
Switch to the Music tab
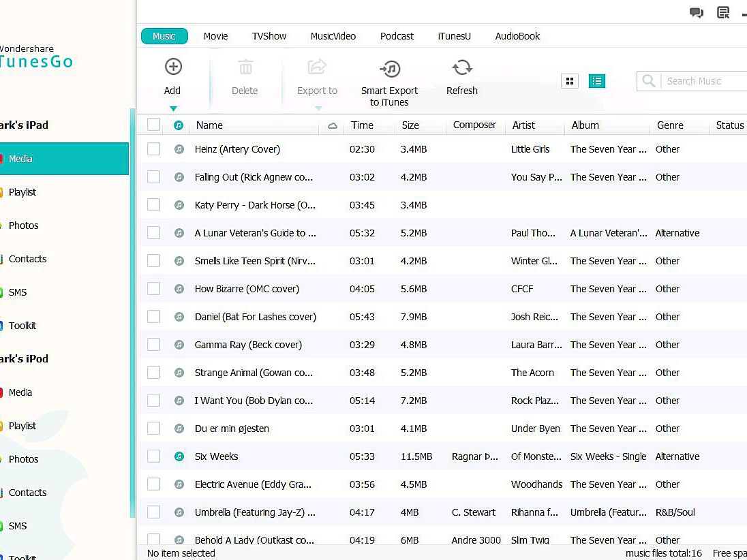tap(164, 36)
